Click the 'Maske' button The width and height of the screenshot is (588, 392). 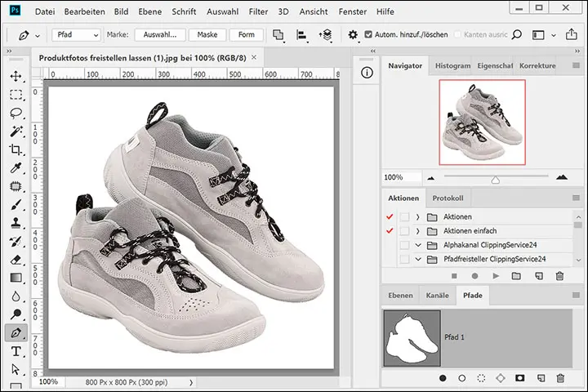point(207,35)
